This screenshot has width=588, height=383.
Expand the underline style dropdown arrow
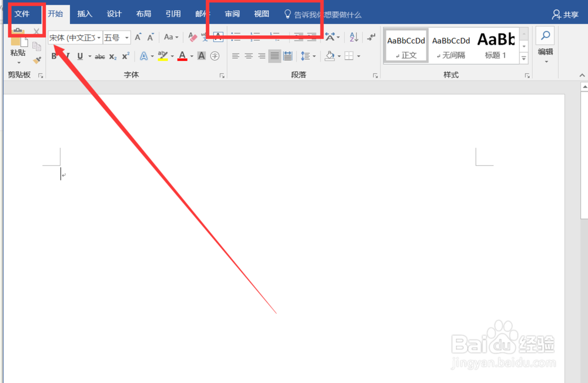coord(89,56)
